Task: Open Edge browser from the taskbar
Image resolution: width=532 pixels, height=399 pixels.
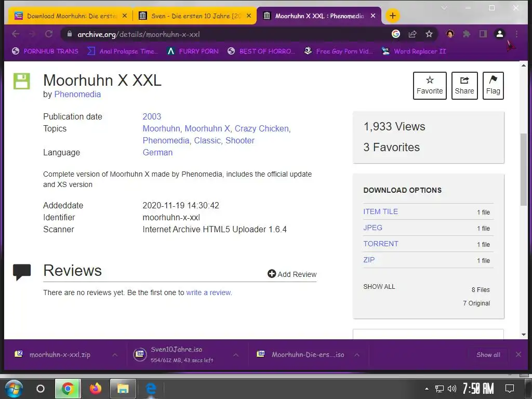Action: point(151,389)
